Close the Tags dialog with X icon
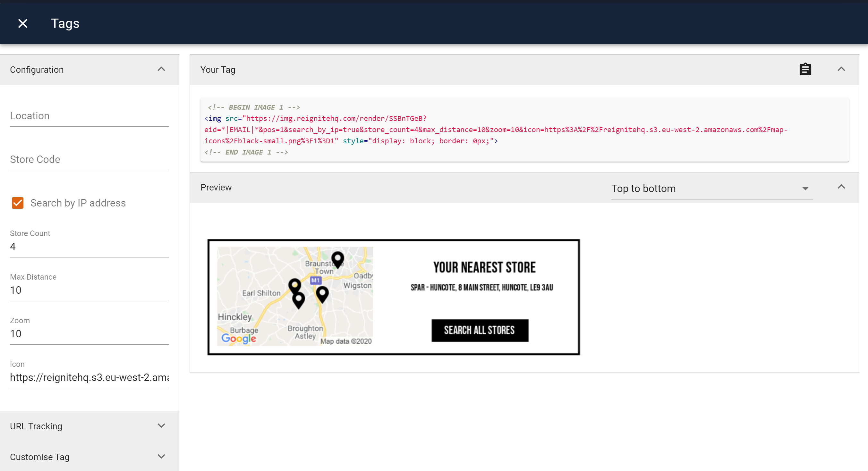Screen dimensions: 868x471 coord(22,23)
